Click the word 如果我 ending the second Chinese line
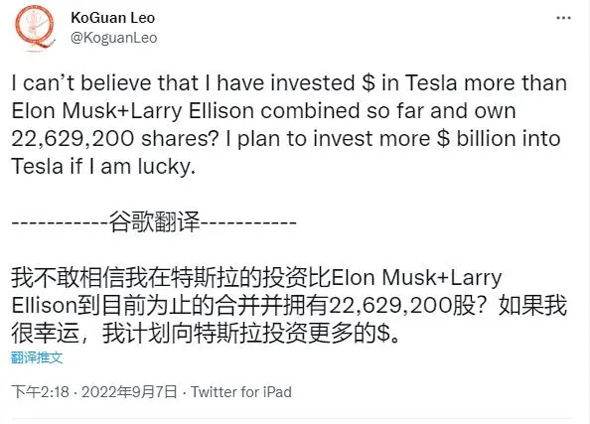The width and height of the screenshot is (590, 424). 532,306
